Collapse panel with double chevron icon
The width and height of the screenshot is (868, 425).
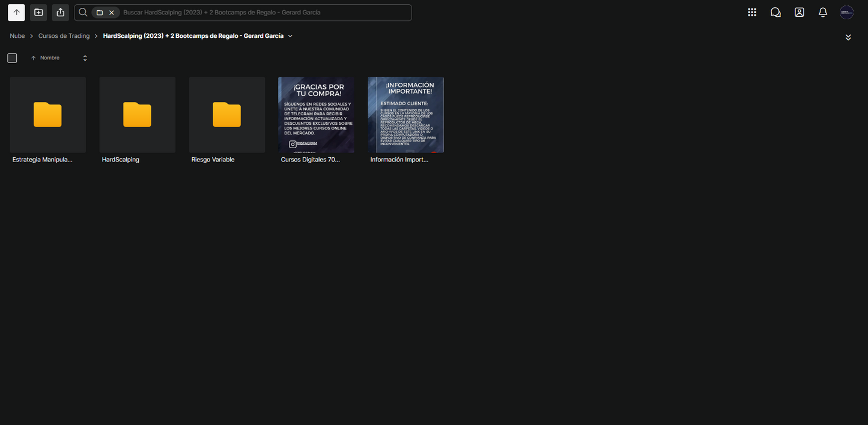(848, 37)
